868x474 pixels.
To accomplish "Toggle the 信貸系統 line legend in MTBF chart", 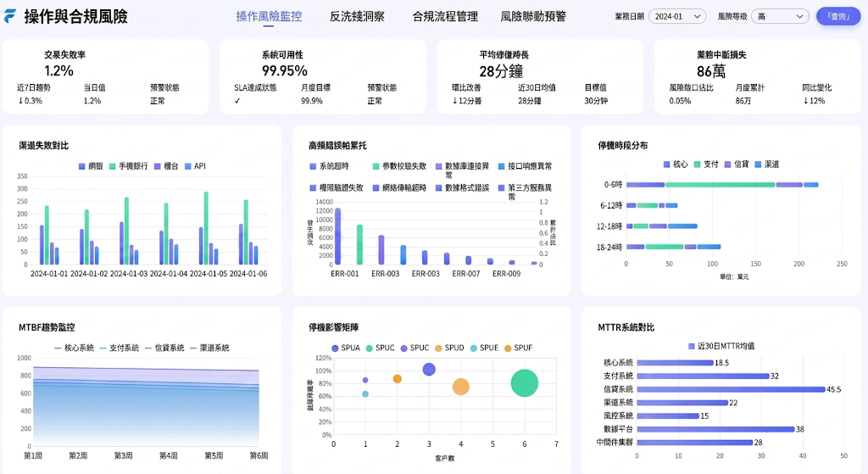I will click(164, 348).
